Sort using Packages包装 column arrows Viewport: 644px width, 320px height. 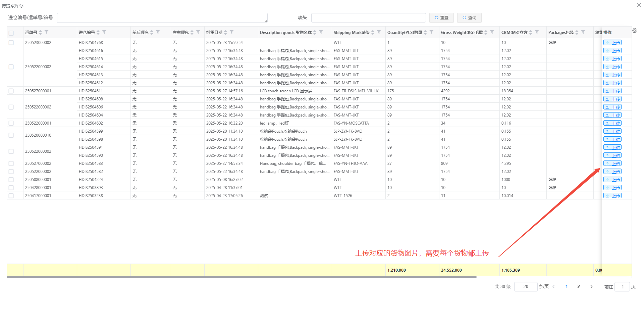coord(577,32)
